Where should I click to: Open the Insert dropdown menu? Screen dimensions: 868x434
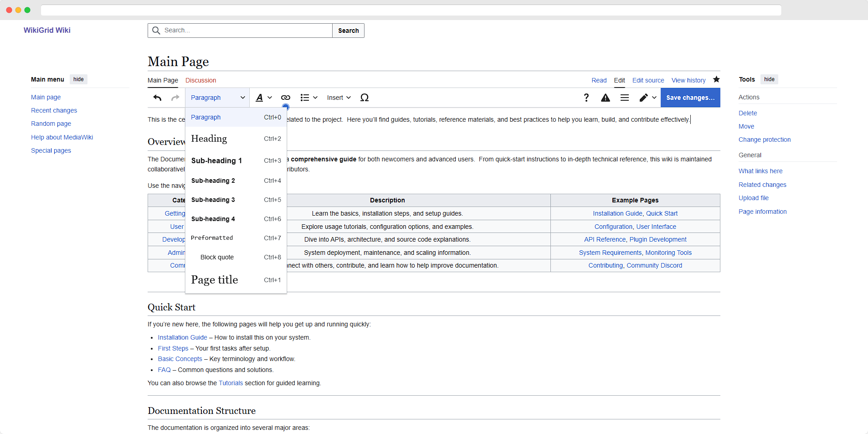coord(339,98)
